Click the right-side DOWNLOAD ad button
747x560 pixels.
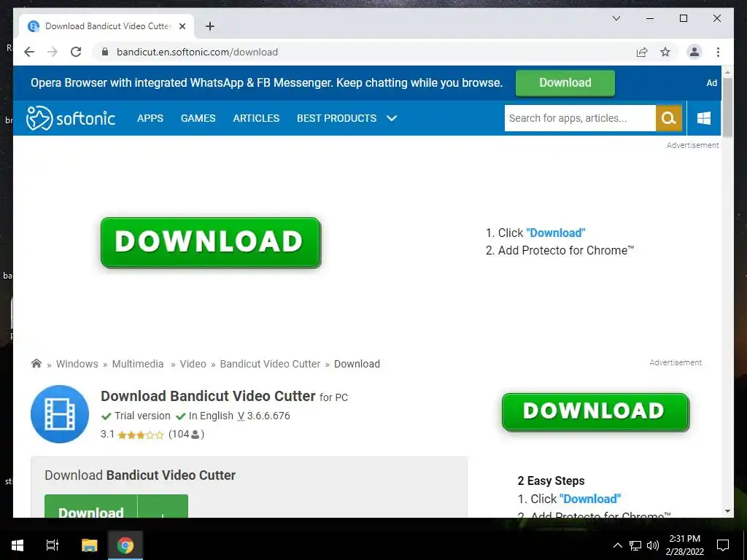[x=595, y=412]
